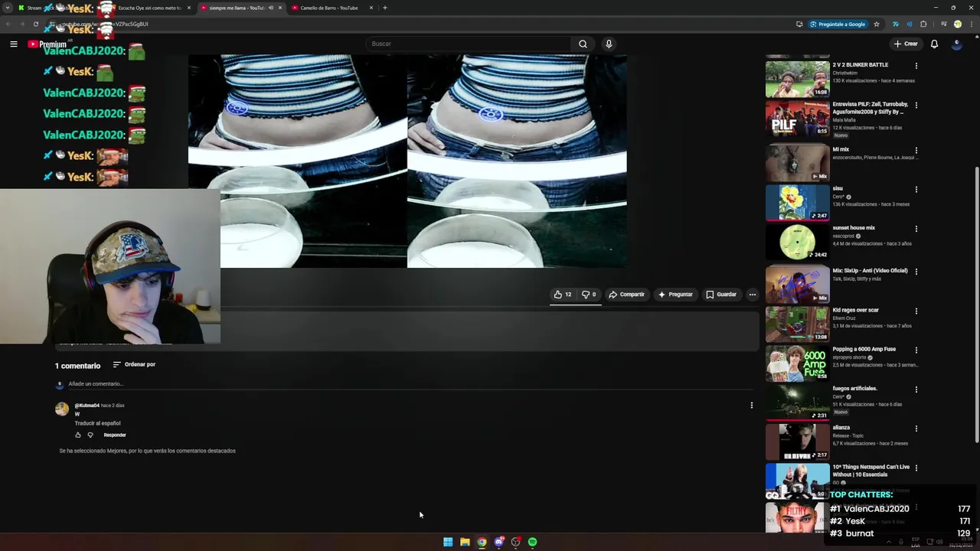Open Windows Start menu
980x551 pixels.
(448, 542)
